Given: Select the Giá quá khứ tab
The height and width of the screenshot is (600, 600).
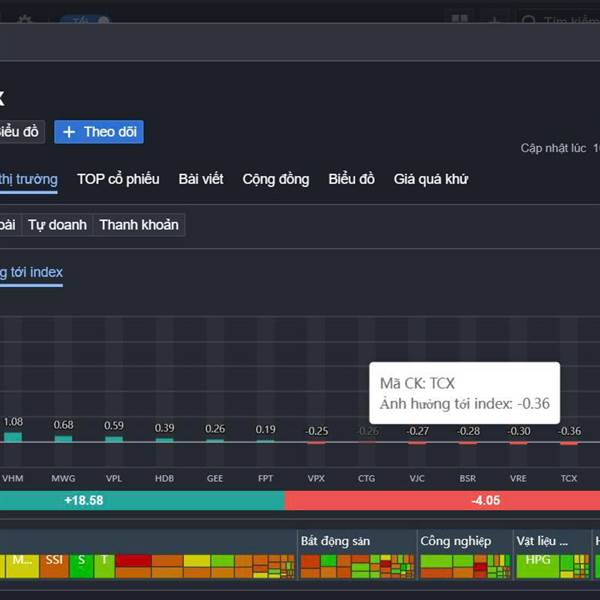Looking at the screenshot, I should 431,179.
